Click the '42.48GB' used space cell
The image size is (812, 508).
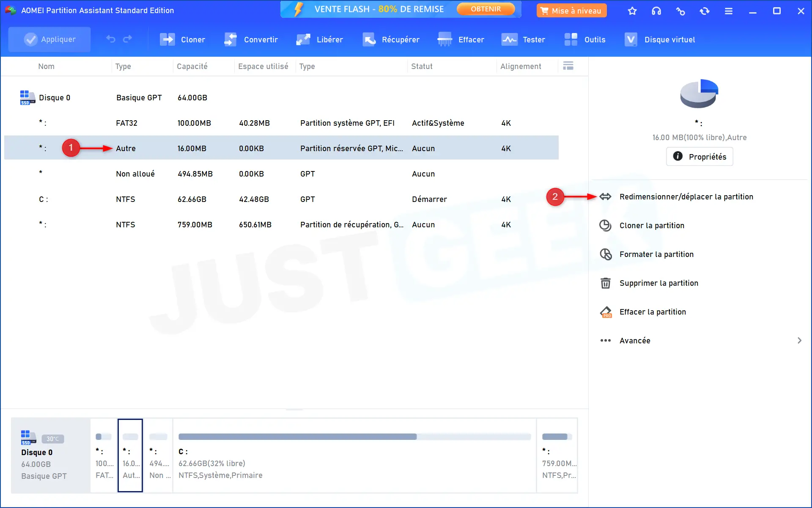pyautogui.click(x=254, y=199)
